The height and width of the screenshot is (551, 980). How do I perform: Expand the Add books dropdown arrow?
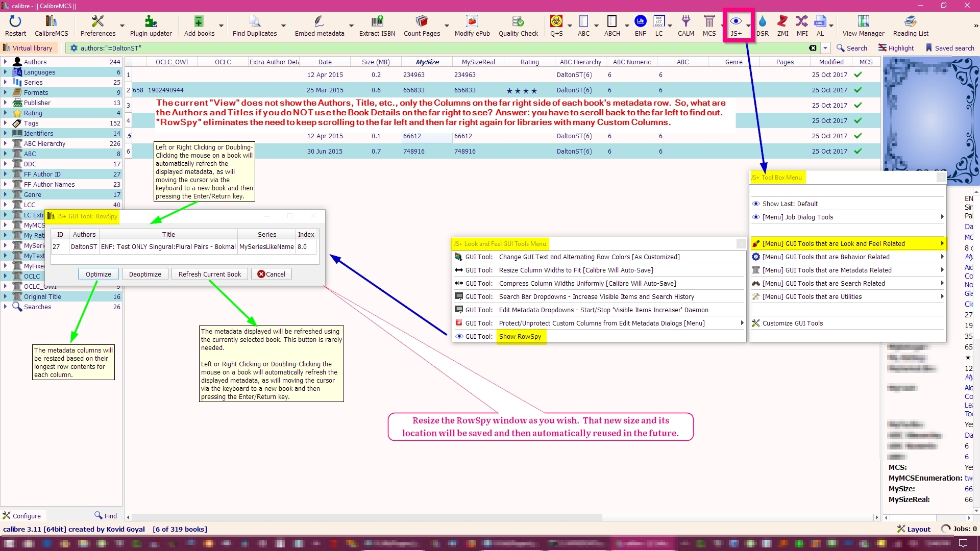point(221,26)
